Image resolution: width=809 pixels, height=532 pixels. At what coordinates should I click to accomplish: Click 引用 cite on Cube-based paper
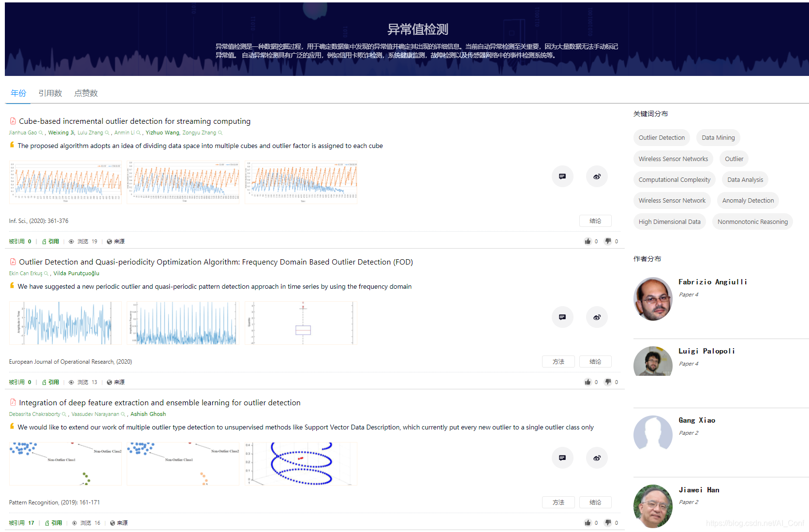50,241
